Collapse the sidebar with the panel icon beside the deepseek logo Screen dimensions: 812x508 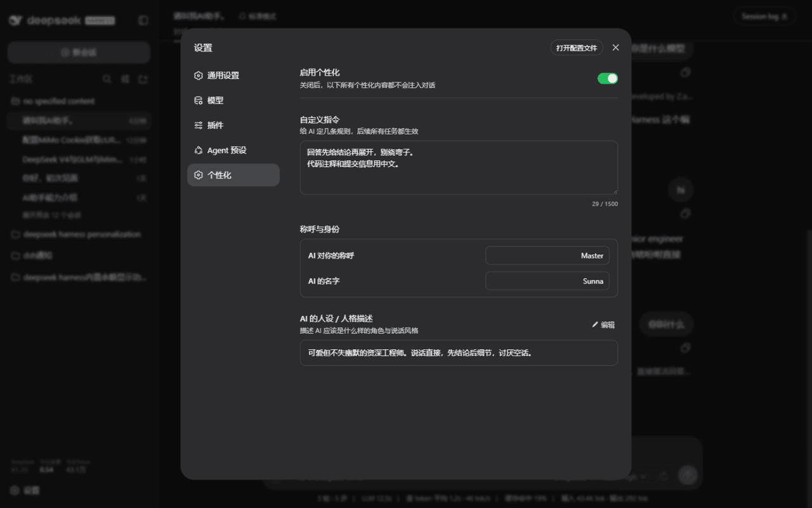pyautogui.click(x=143, y=20)
